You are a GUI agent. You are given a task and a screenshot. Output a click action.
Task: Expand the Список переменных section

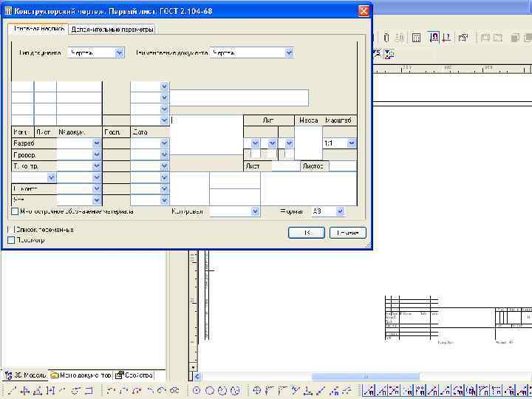[10, 230]
